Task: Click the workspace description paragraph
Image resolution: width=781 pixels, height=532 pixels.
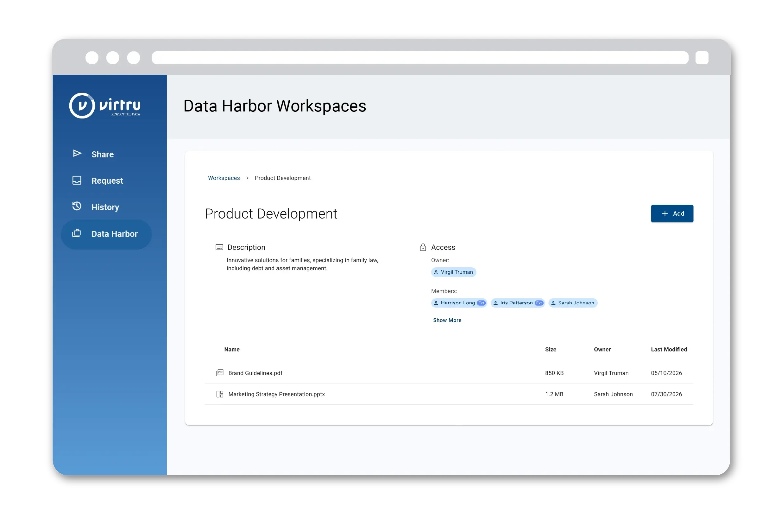Action: pos(302,264)
